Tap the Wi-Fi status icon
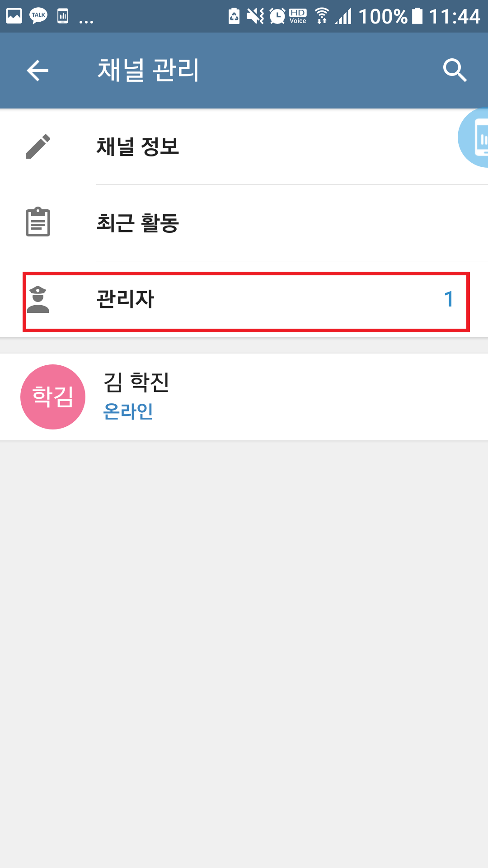Image resolution: width=488 pixels, height=868 pixels. point(322,16)
